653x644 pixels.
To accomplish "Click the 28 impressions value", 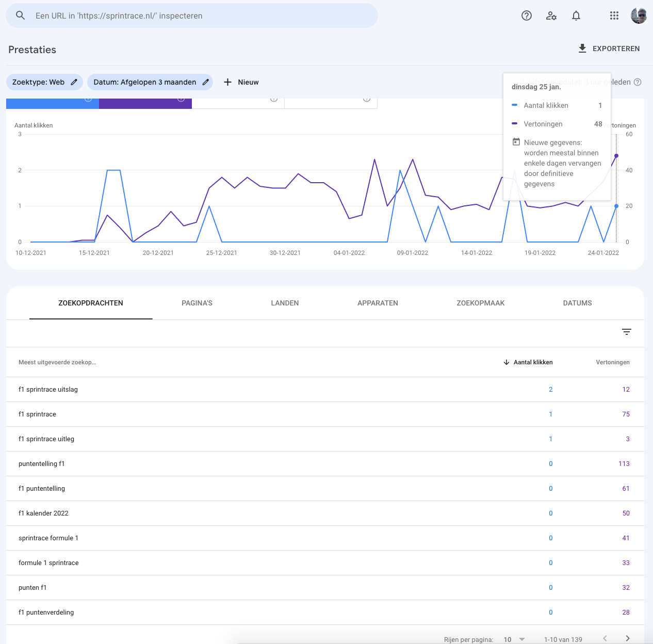I will pos(626,613).
